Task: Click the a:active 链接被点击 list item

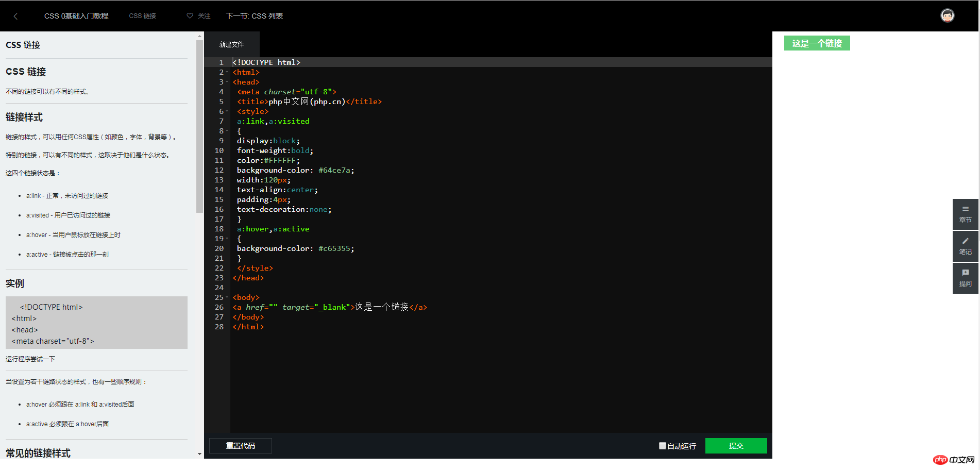Action: click(x=67, y=255)
